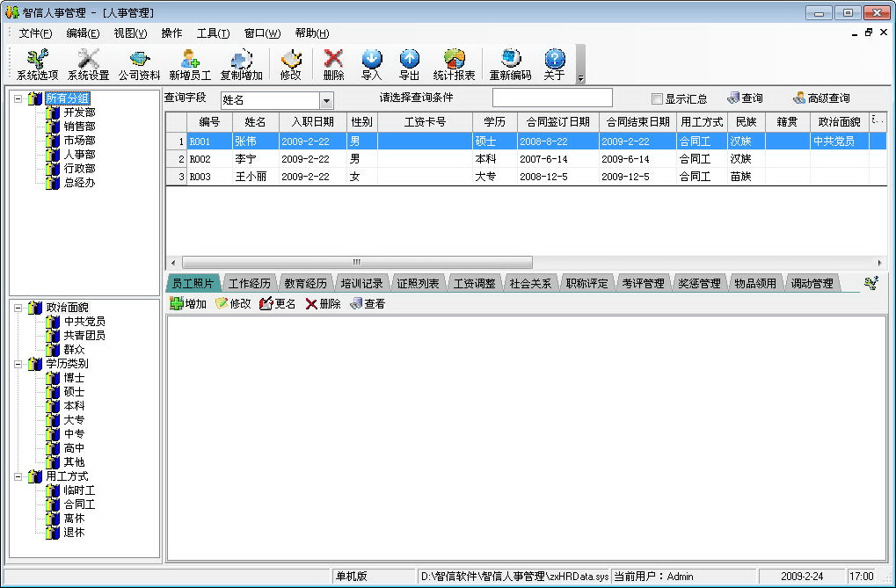Sort by the 入职日期 column header
896x588 pixels.
point(312,121)
